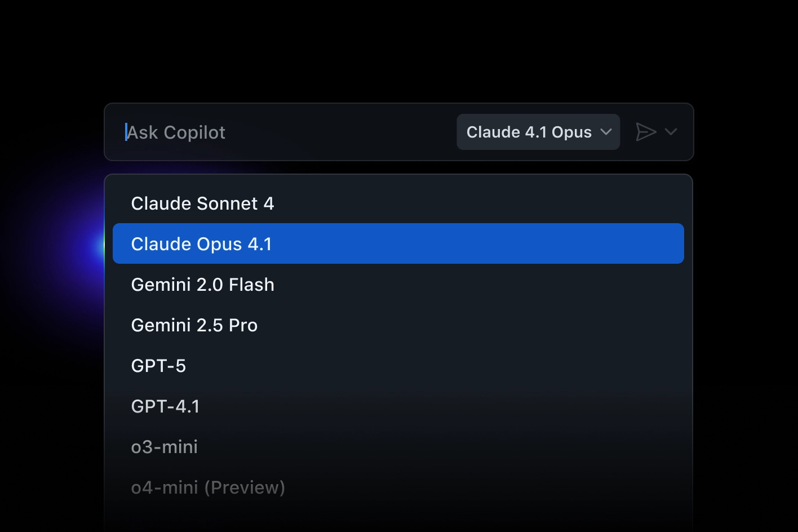Click the "Ask Copilot" placeholder text
Viewport: 798px width, 532px height.
176,132
